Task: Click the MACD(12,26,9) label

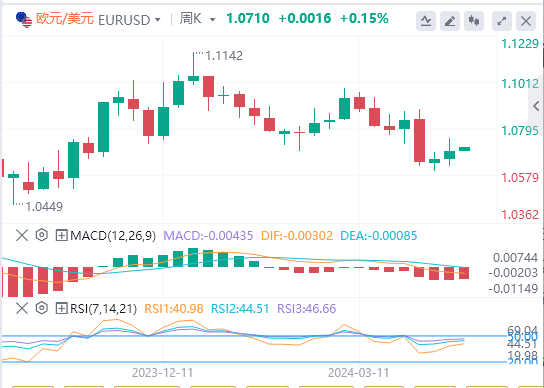Action: [x=113, y=236]
